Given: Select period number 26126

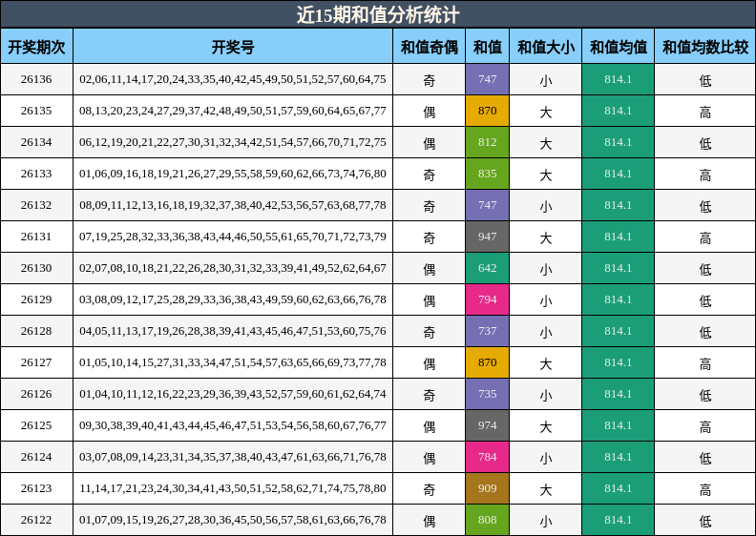Looking at the screenshot, I should 36,394.
